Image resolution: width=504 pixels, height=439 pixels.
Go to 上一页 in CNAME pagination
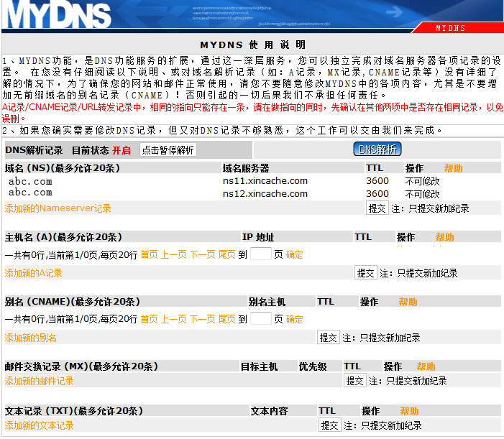[x=173, y=319]
